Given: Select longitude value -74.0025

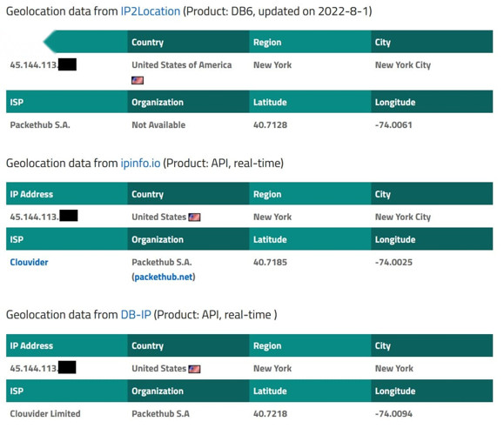Looking at the screenshot, I should click(393, 262).
